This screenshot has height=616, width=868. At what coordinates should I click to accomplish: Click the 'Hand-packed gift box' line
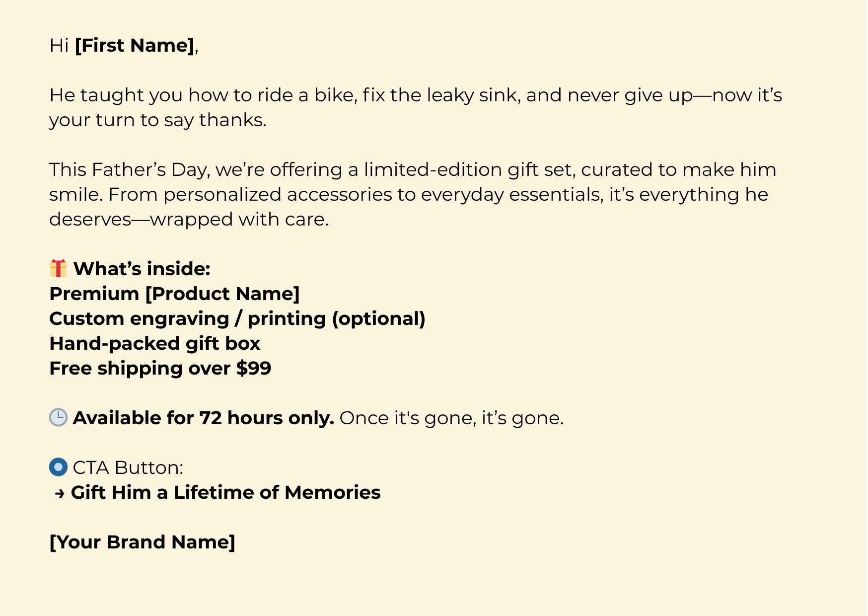(154, 343)
